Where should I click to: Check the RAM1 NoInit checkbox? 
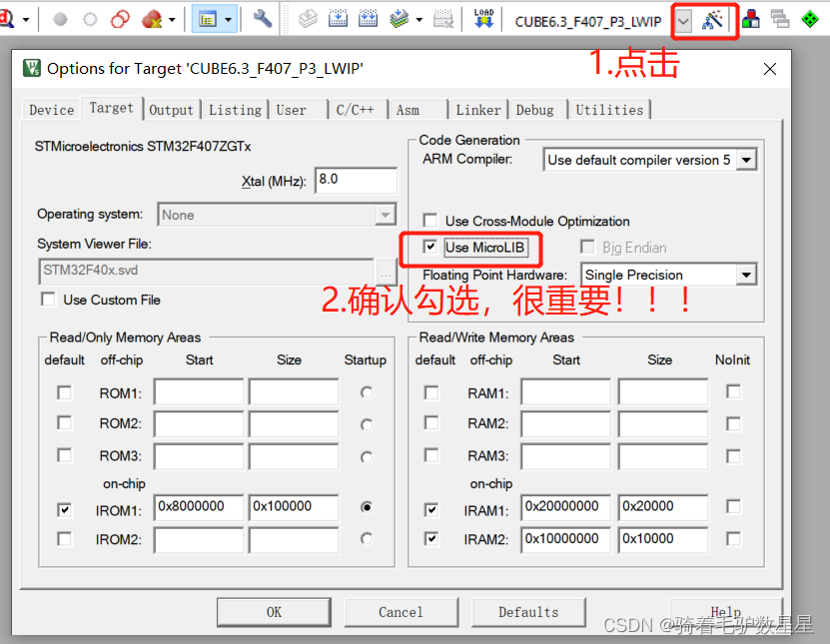pos(734,392)
